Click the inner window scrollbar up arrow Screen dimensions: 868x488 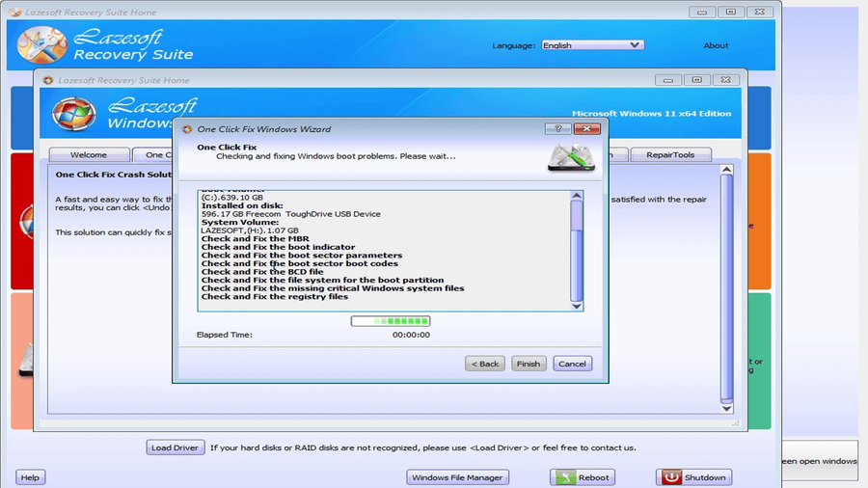[x=727, y=170]
